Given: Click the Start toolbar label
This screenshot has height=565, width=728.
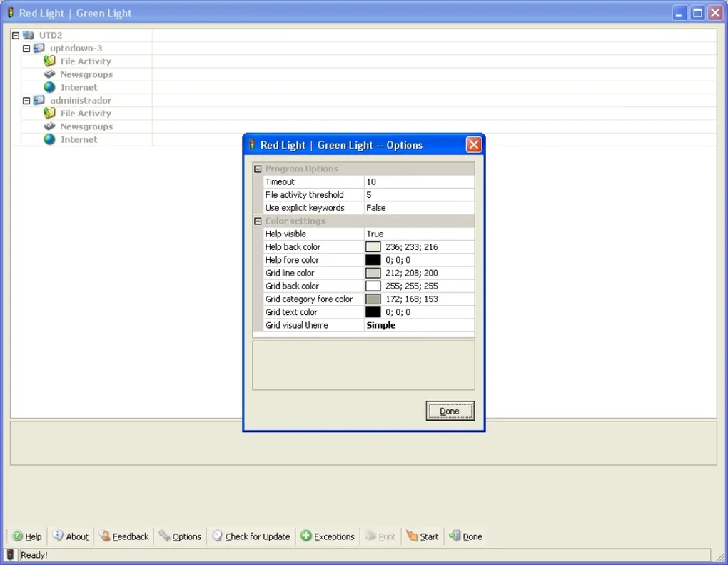Looking at the screenshot, I should click(x=429, y=536).
